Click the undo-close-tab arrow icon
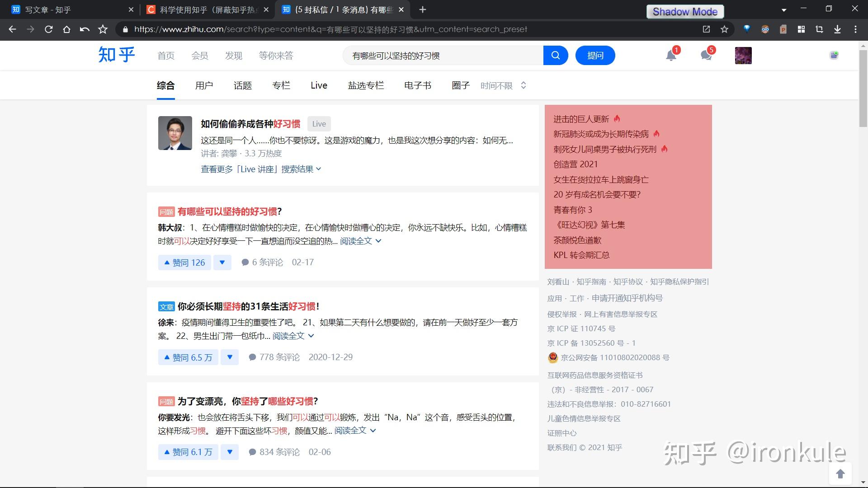Screen dimensions: 868x488 (85, 29)
